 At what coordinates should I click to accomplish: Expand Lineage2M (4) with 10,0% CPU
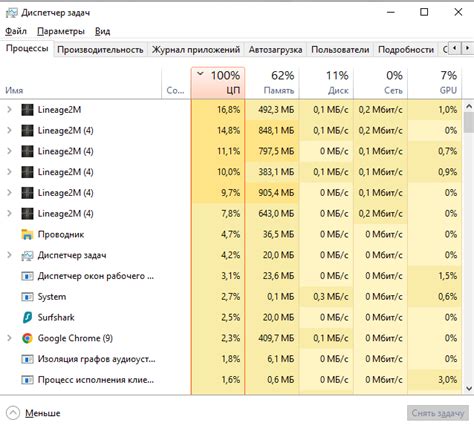coord(9,172)
